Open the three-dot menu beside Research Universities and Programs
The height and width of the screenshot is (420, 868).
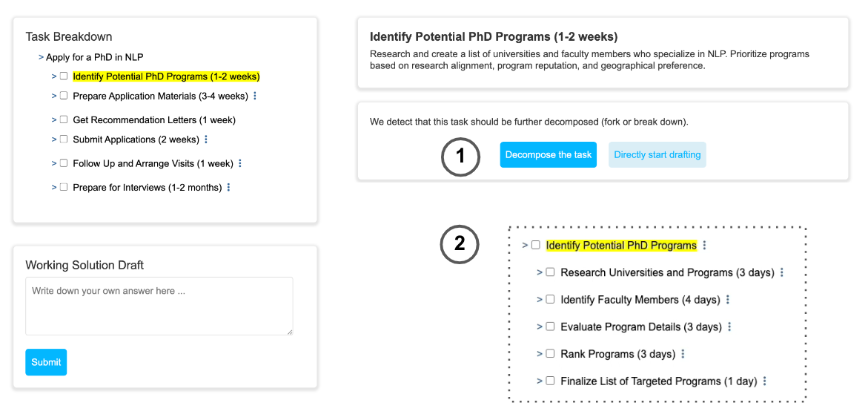pos(782,273)
